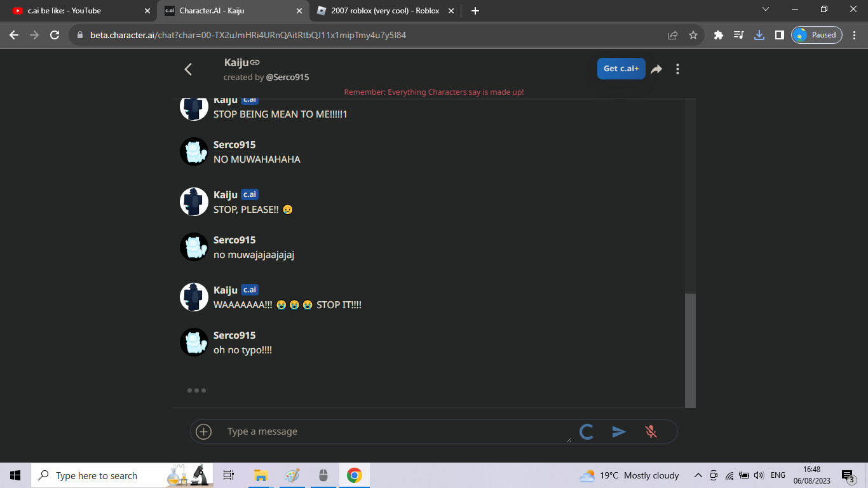Open the mouse app icon on taskbar

323,475
